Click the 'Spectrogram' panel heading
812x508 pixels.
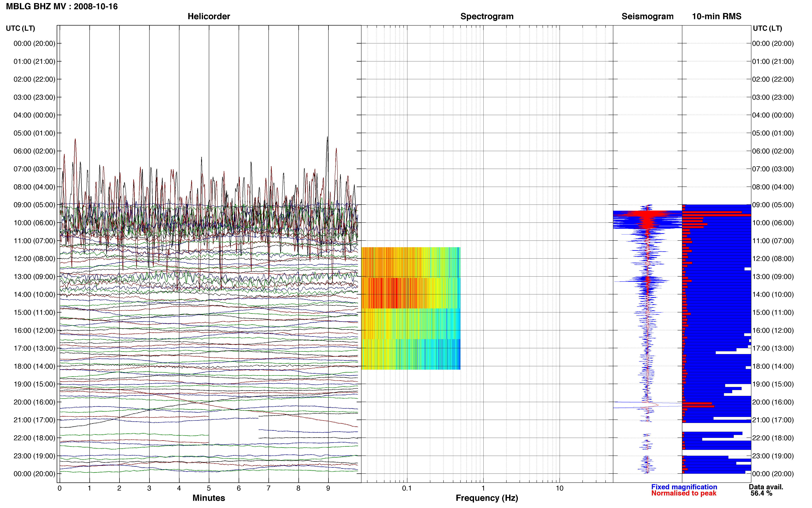pos(487,16)
